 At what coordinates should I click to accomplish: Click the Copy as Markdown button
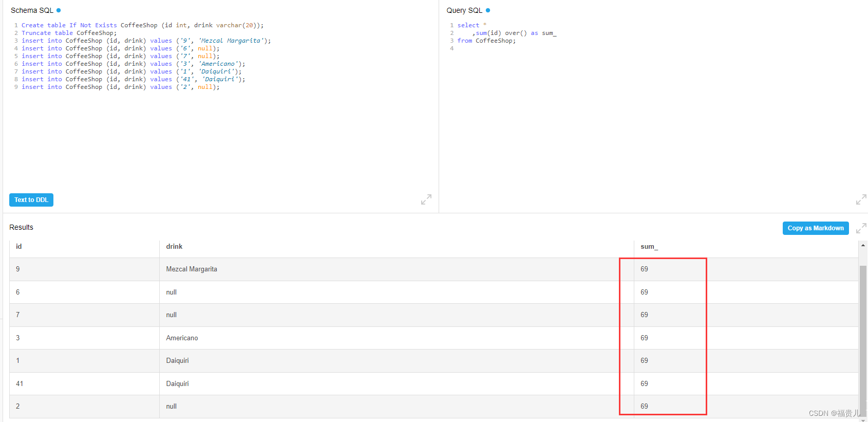point(816,228)
